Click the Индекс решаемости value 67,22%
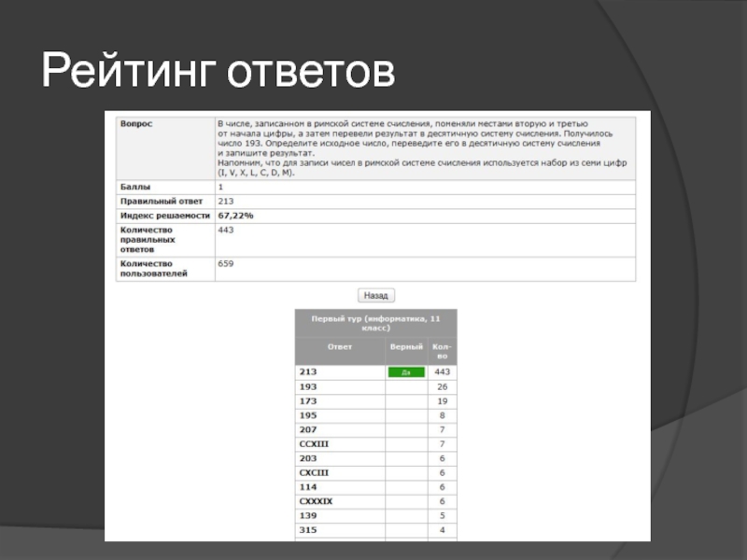The image size is (747, 560). (x=236, y=216)
